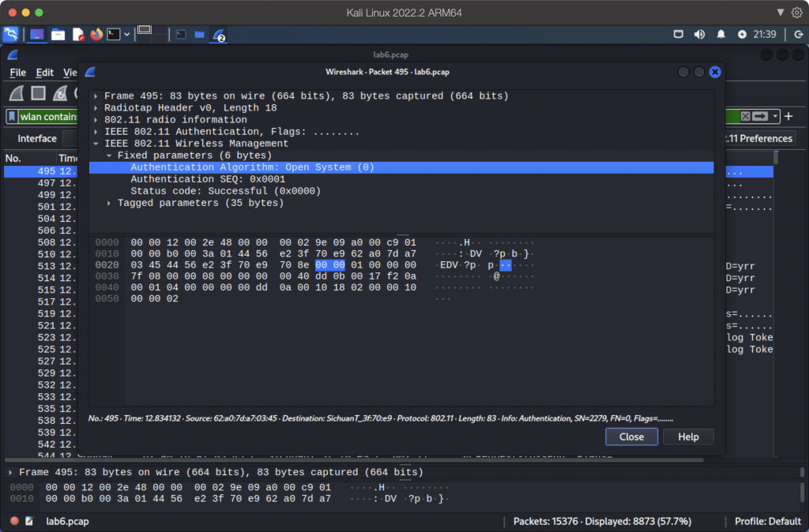809x532 pixels.
Task: Expand the 802.11 radio information node
Action: [x=96, y=120]
